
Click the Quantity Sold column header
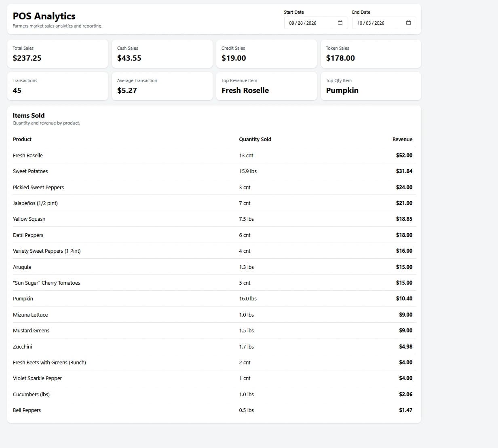tap(255, 139)
